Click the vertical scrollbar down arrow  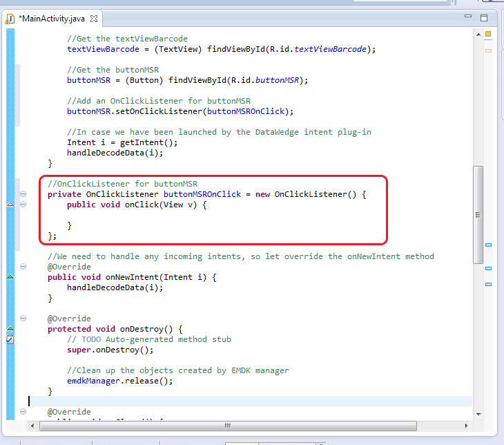478,413
